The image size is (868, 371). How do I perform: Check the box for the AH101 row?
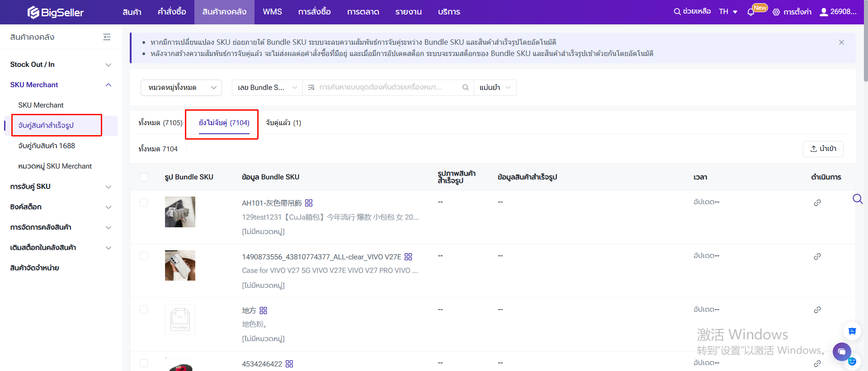(144, 202)
